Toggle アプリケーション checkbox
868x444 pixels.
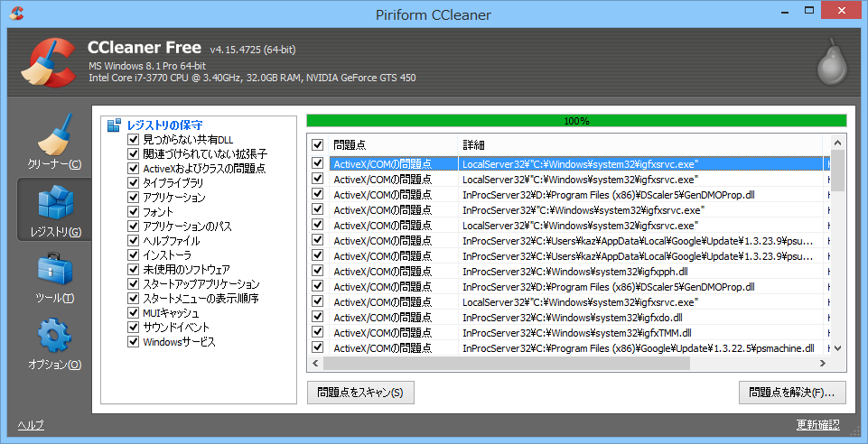click(133, 197)
